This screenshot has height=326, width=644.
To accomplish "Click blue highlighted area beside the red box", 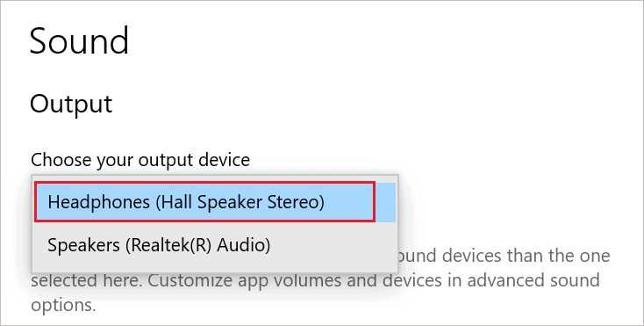I will point(386,202).
